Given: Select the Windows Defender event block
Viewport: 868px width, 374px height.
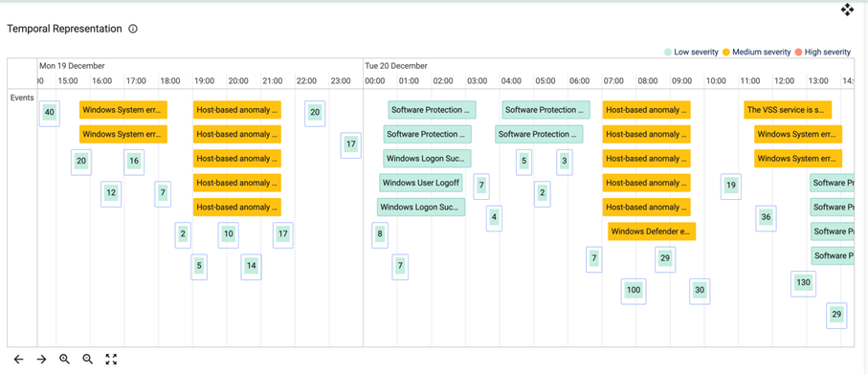Looking at the screenshot, I should pos(652,231).
